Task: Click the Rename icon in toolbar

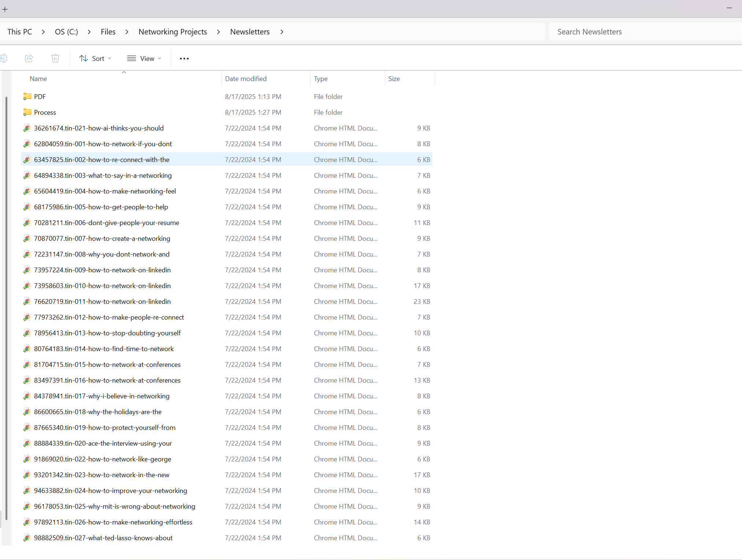Action: [x=4, y=58]
